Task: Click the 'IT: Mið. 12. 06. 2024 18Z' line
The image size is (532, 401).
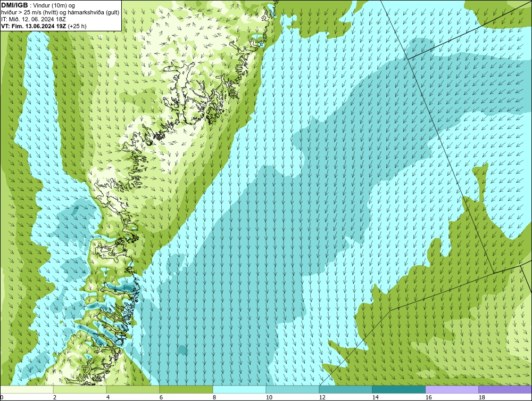Action: coord(33,19)
